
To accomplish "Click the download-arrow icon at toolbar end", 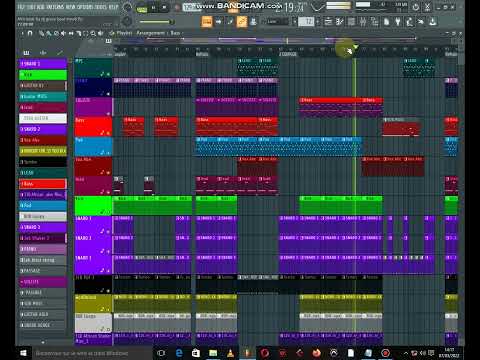I will click(x=433, y=22).
